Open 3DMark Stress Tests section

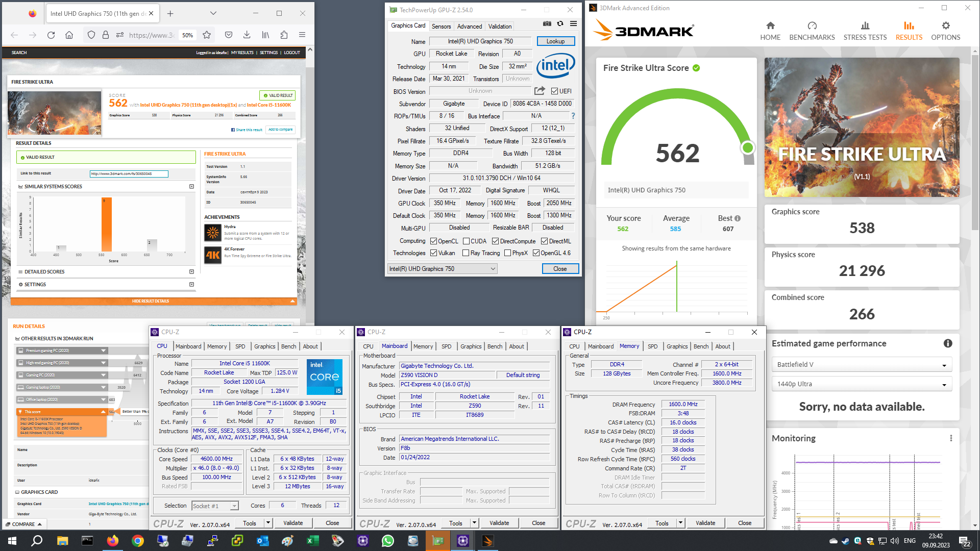(865, 31)
